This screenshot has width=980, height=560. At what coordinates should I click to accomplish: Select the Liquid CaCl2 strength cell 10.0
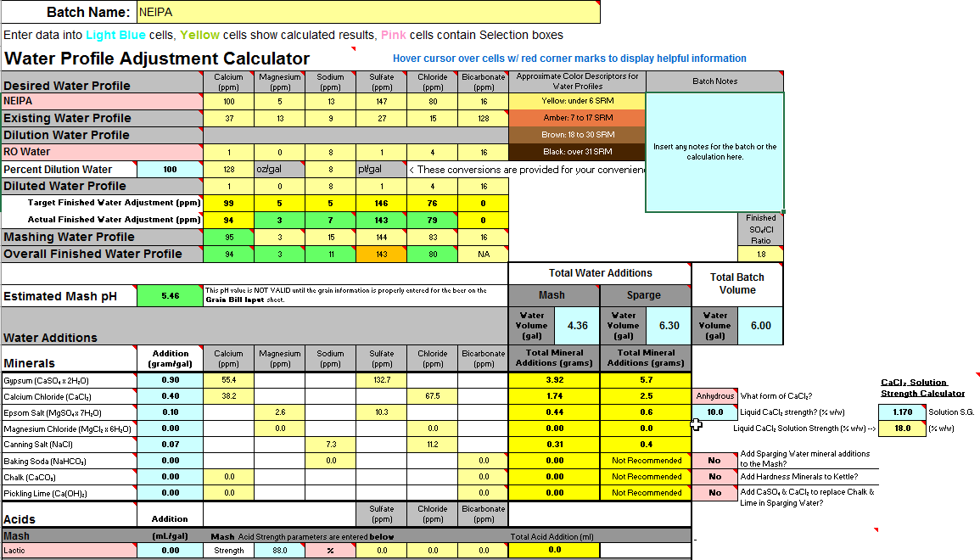coord(715,412)
